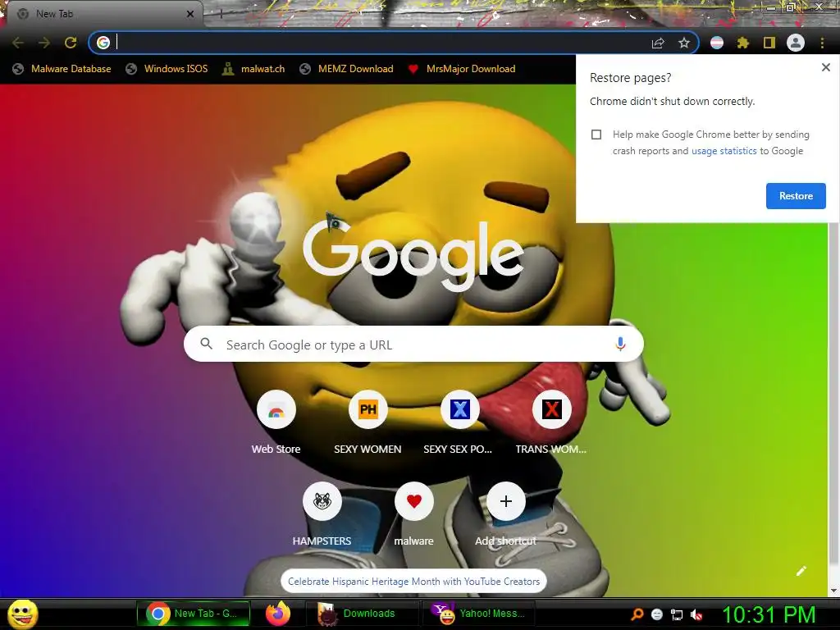Click the 10:31 PM taskbar clock
This screenshot has width=840, height=630.
769,614
